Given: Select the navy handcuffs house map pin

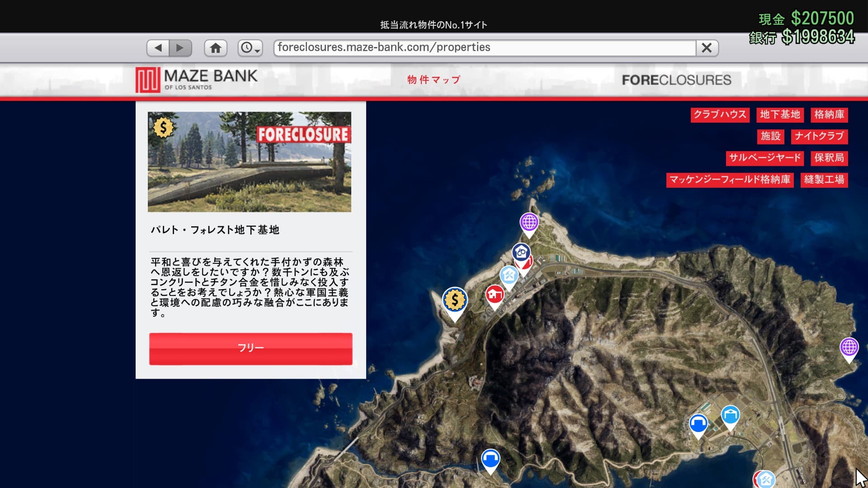Looking at the screenshot, I should point(521,252).
